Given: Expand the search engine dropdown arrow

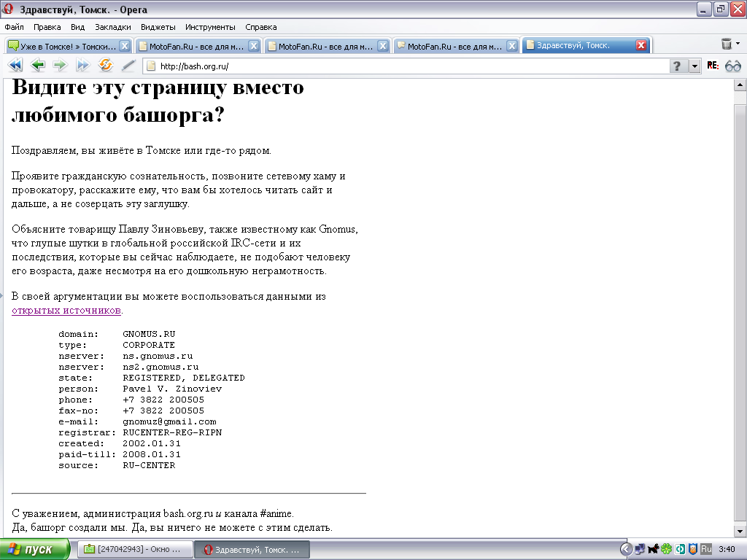Looking at the screenshot, I should (x=694, y=66).
